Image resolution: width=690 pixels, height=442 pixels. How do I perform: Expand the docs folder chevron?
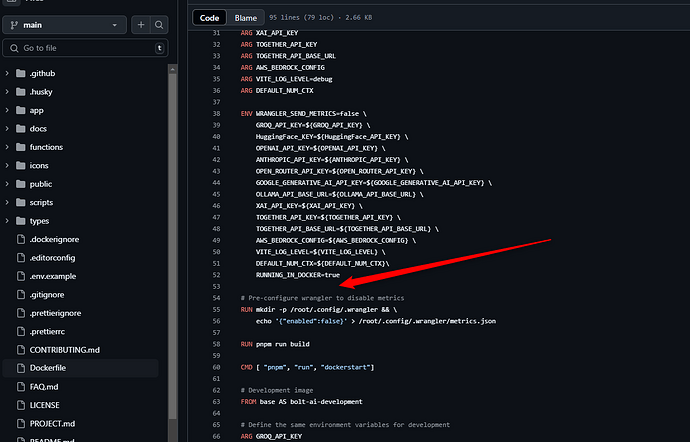7,129
